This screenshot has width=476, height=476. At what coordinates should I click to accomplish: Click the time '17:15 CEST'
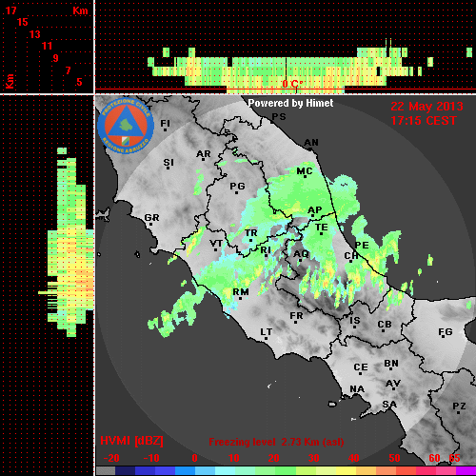click(x=424, y=121)
